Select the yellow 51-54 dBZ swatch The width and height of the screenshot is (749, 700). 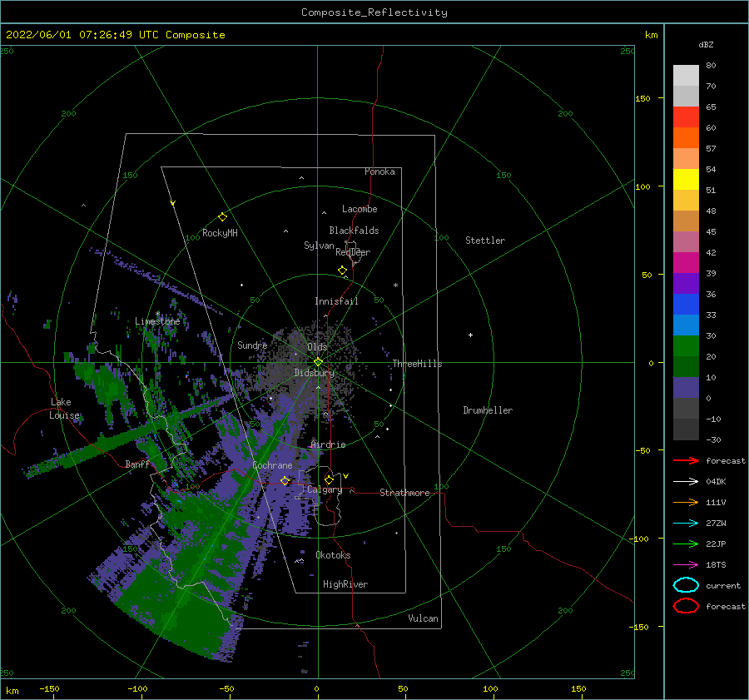pyautogui.click(x=686, y=180)
